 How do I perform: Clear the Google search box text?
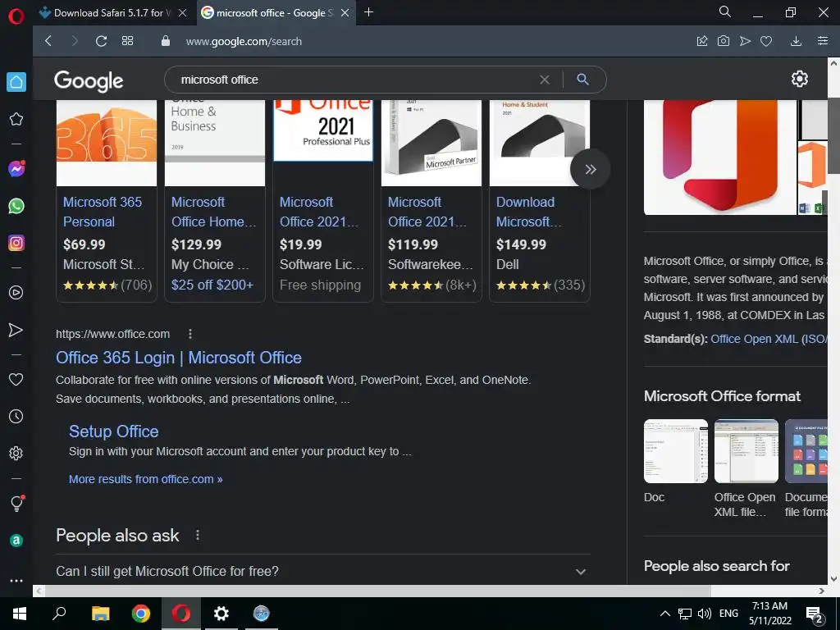point(545,80)
